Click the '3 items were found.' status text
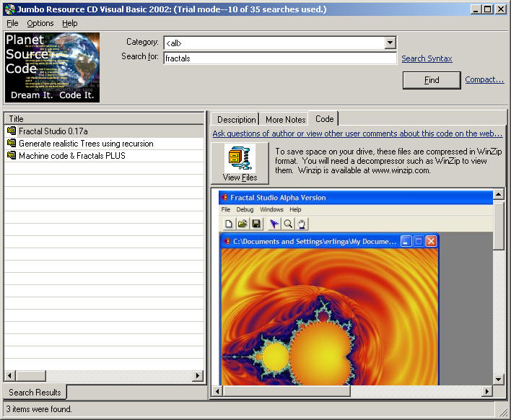Image resolution: width=511 pixels, height=420 pixels. (x=39, y=409)
